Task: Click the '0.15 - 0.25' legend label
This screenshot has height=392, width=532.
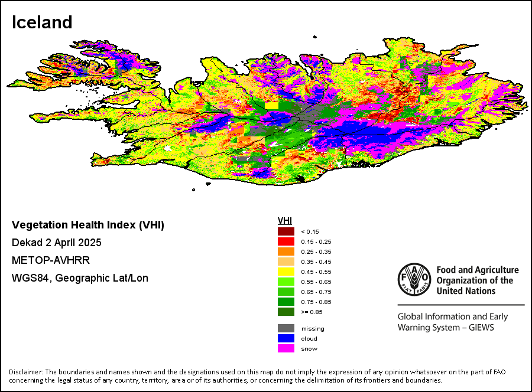Action: (x=316, y=242)
